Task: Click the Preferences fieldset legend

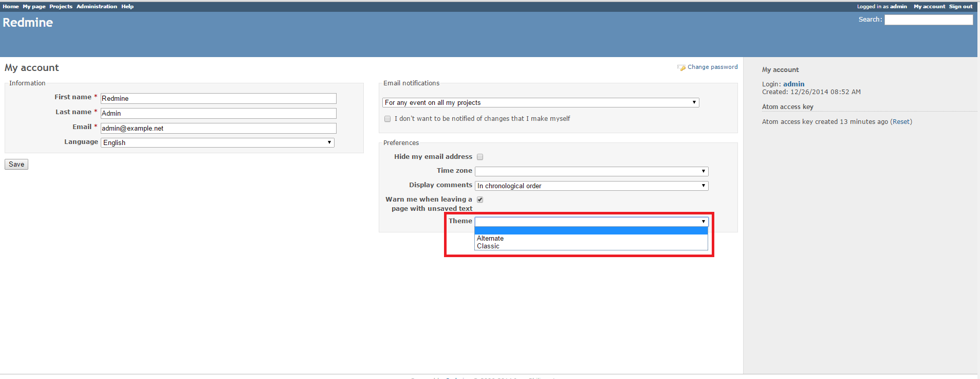Action: click(401, 143)
